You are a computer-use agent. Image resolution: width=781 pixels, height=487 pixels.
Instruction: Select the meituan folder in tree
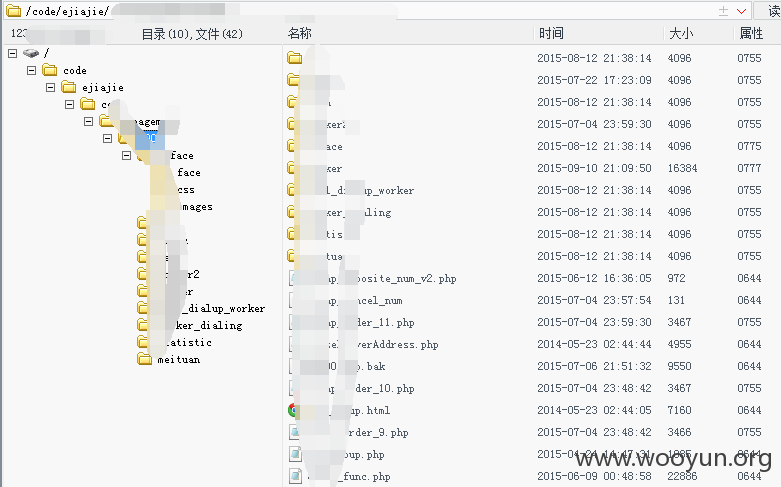coord(178,360)
